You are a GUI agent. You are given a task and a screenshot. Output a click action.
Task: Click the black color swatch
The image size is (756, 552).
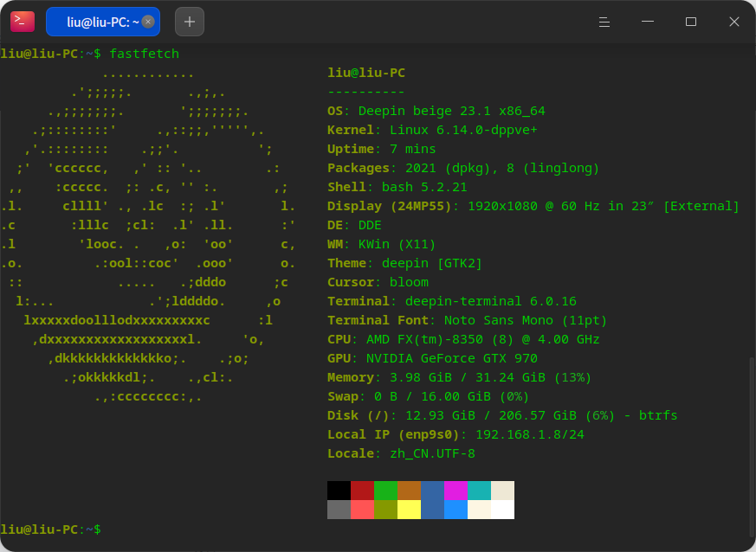pos(339,491)
